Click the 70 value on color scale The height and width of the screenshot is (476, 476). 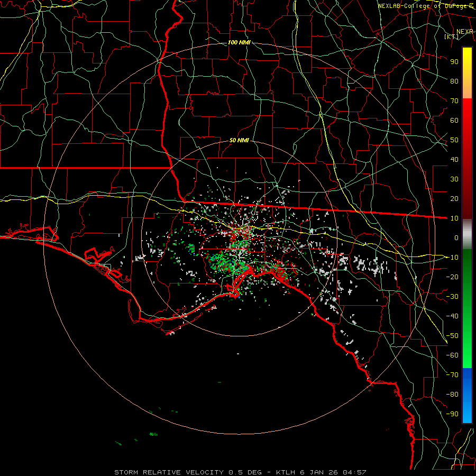(x=454, y=100)
